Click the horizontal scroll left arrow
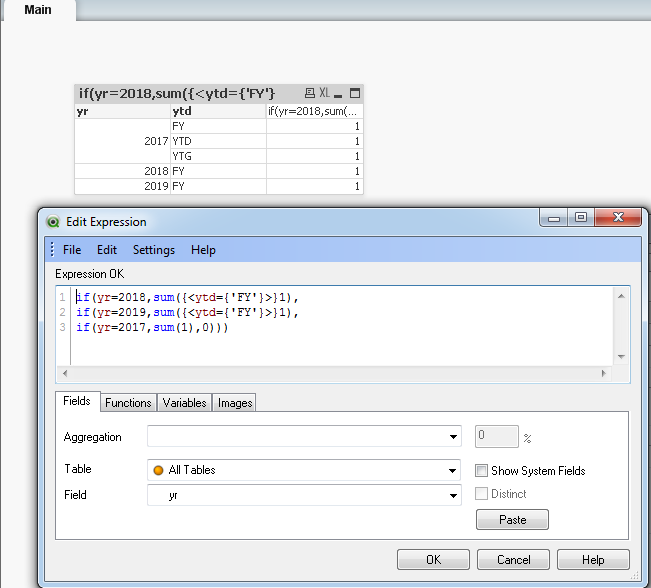The height and width of the screenshot is (588, 651). 65,373
